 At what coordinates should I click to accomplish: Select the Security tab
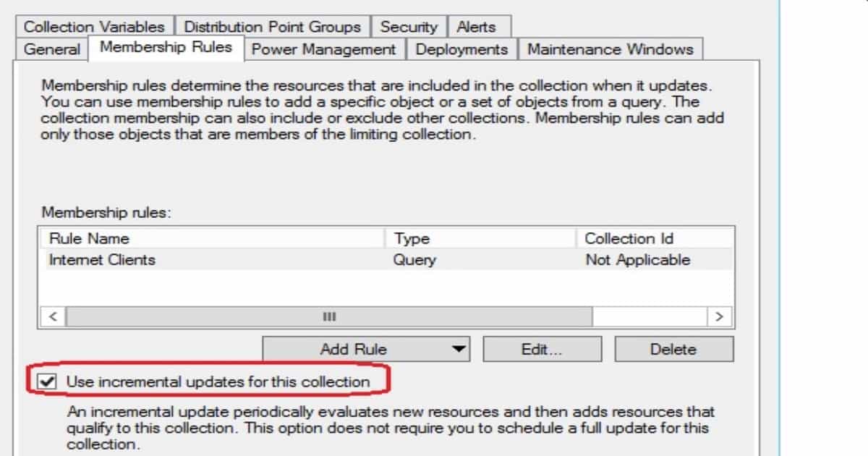(409, 27)
